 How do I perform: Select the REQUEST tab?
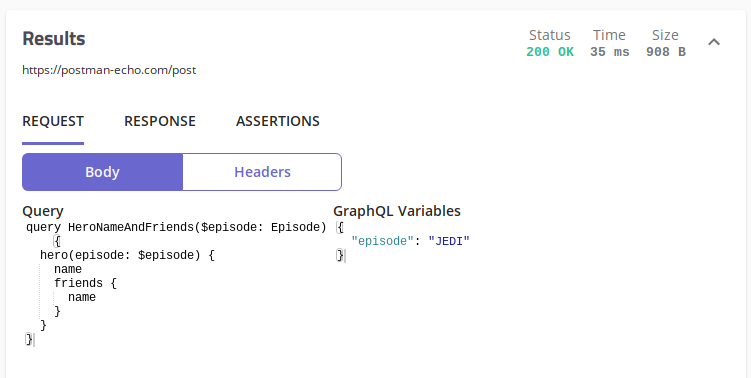click(x=53, y=121)
